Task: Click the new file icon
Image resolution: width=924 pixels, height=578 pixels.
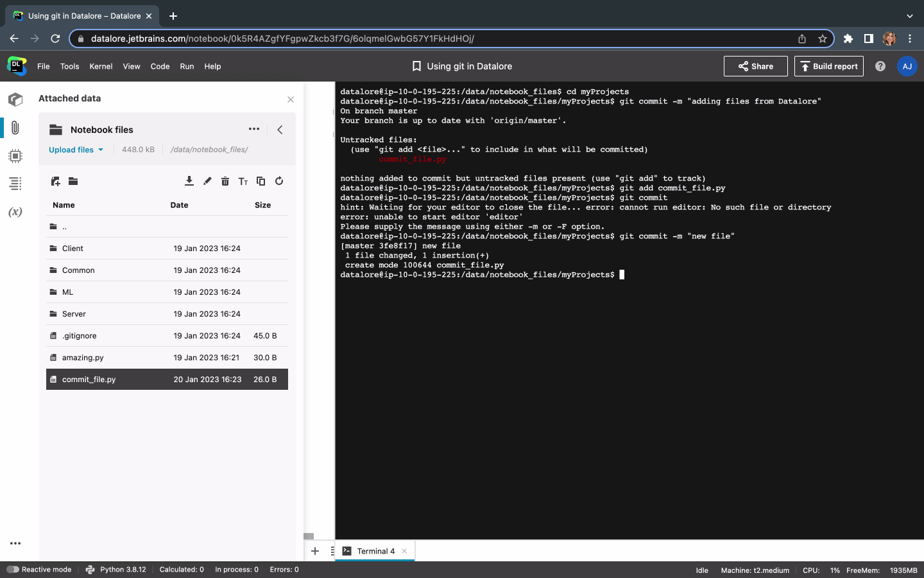Action: 55,181
